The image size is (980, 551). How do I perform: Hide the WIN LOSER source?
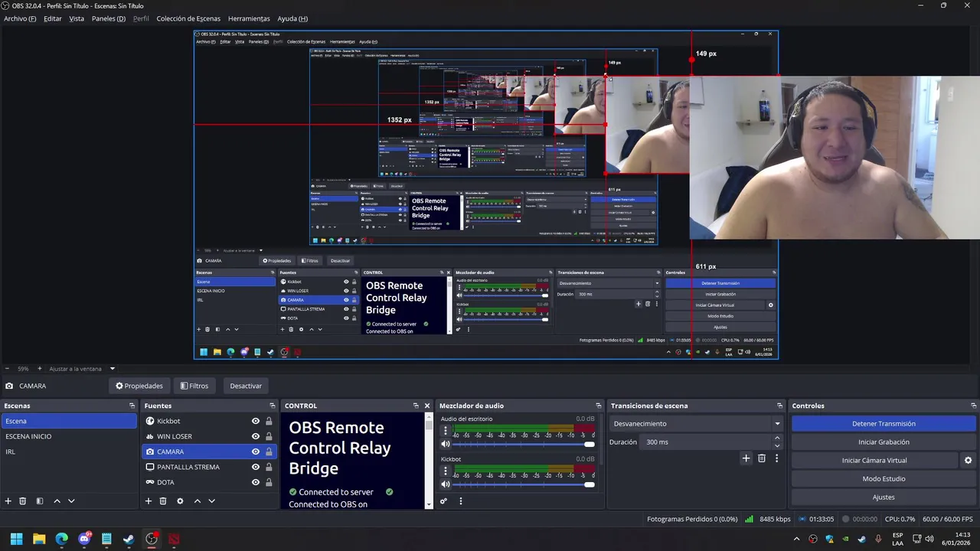point(256,436)
